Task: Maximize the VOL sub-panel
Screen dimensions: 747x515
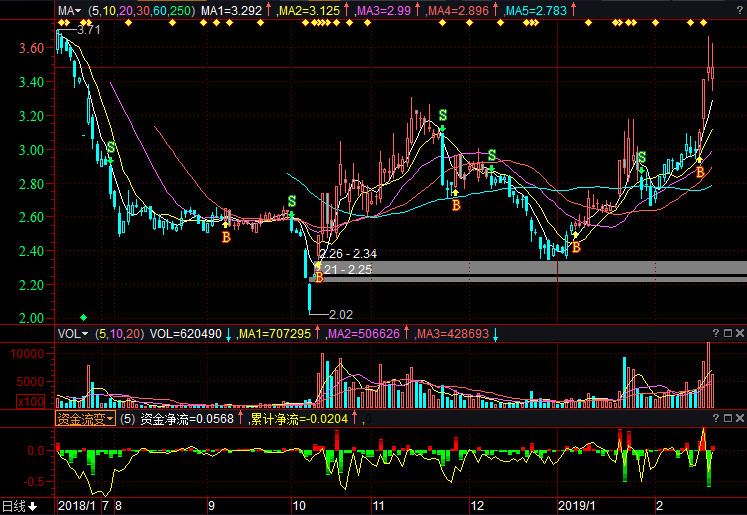Action: [x=727, y=333]
